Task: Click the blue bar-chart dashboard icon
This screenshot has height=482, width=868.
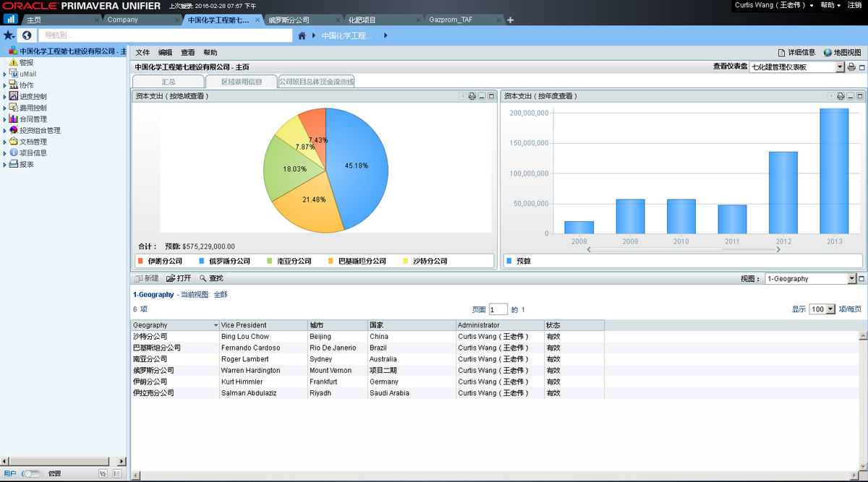Action: pos(12,20)
